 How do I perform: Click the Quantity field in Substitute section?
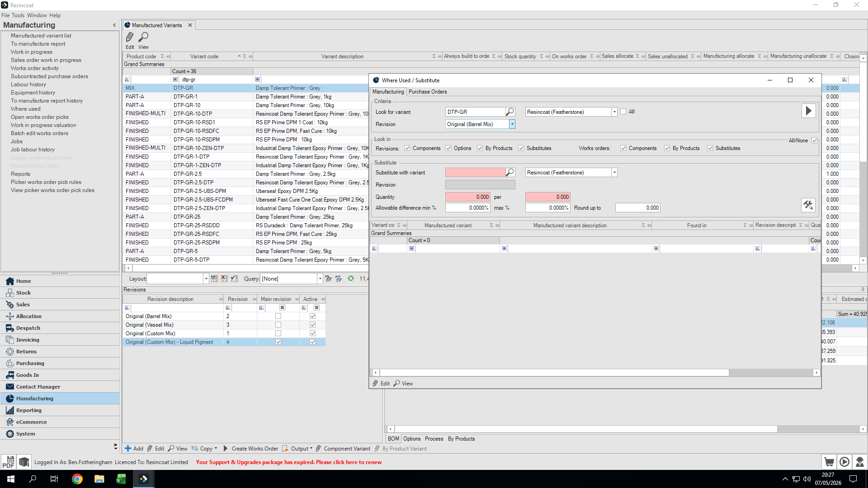(x=467, y=197)
